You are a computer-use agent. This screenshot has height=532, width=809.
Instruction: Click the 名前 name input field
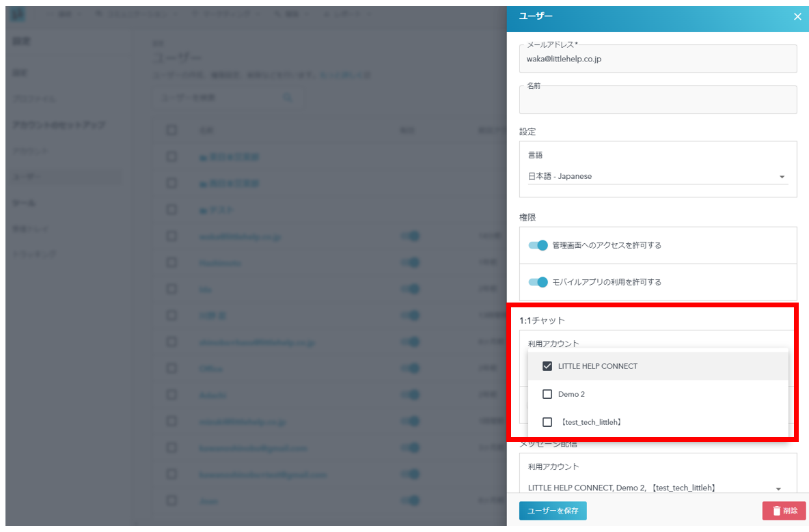point(657,101)
